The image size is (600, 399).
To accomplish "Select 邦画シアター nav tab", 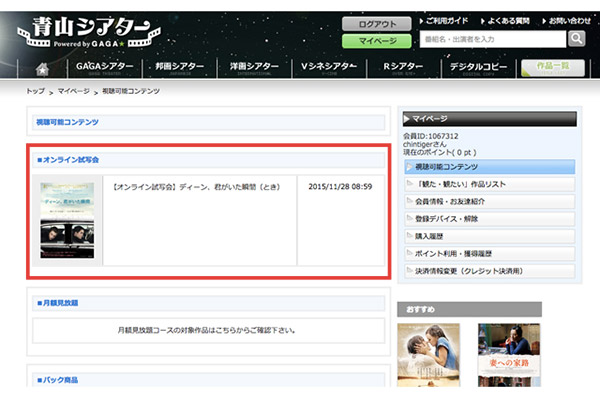I will point(179,68).
